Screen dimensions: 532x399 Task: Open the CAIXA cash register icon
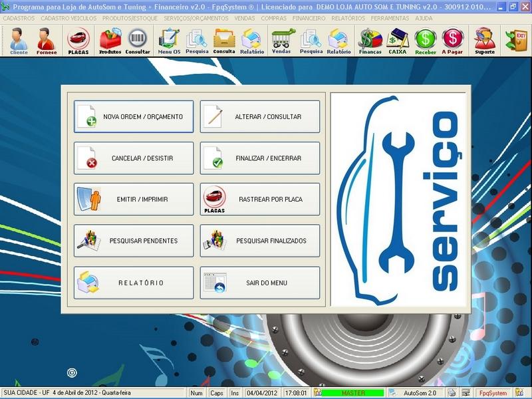tap(398, 41)
